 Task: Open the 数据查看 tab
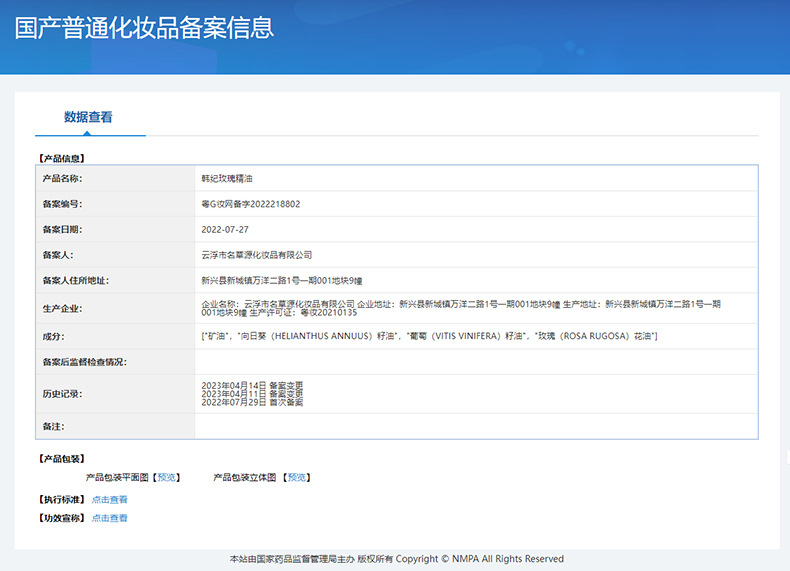(88, 117)
